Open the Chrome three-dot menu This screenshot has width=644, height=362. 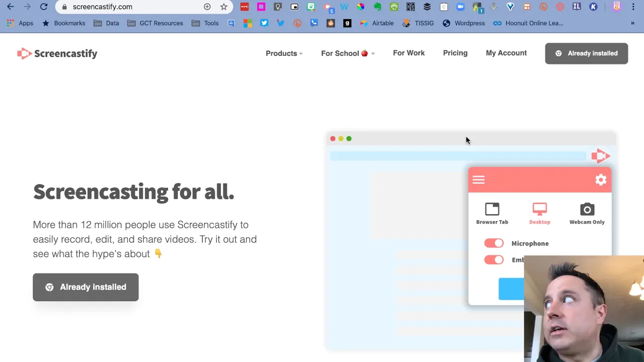[633, 7]
